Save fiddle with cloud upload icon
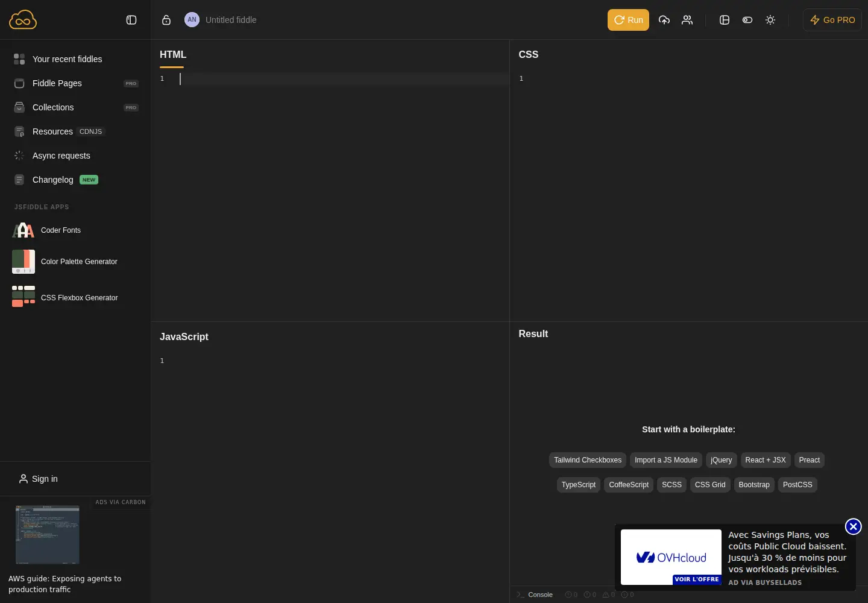The image size is (868, 603). pyautogui.click(x=664, y=20)
